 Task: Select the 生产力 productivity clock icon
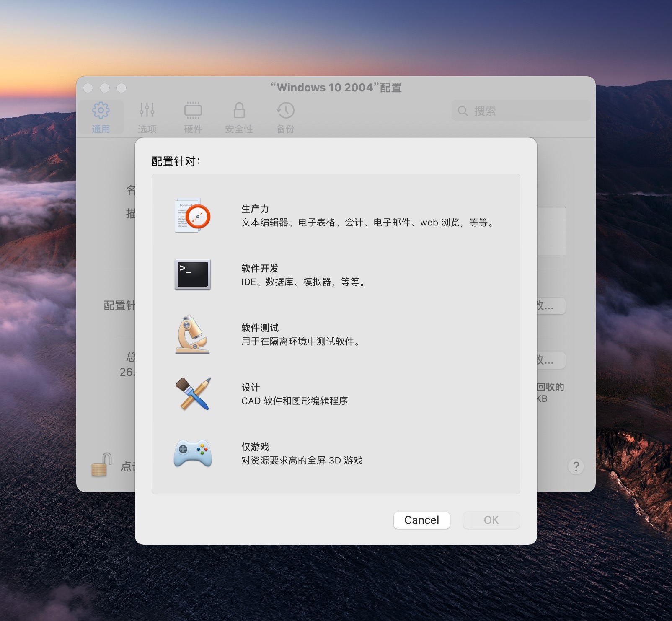click(193, 215)
